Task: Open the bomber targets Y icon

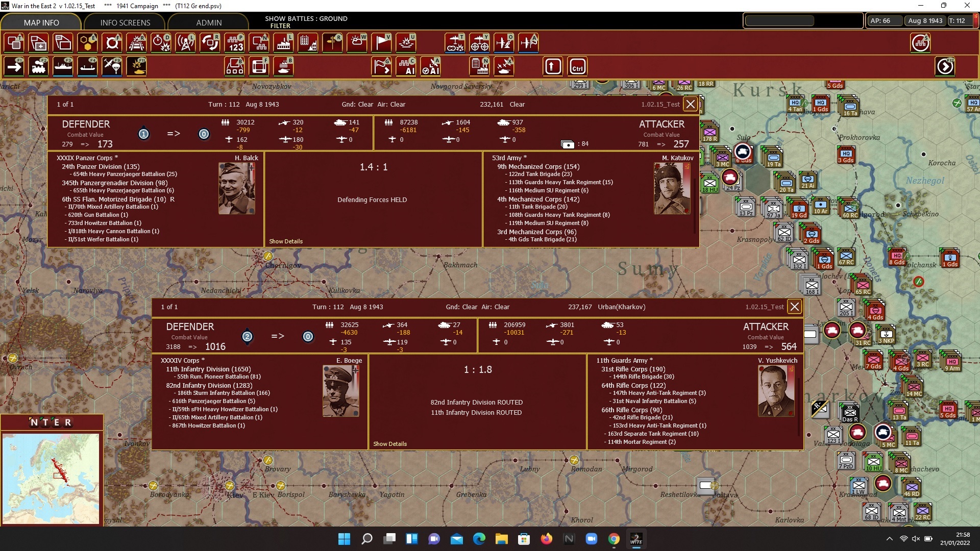Action: coord(479,43)
